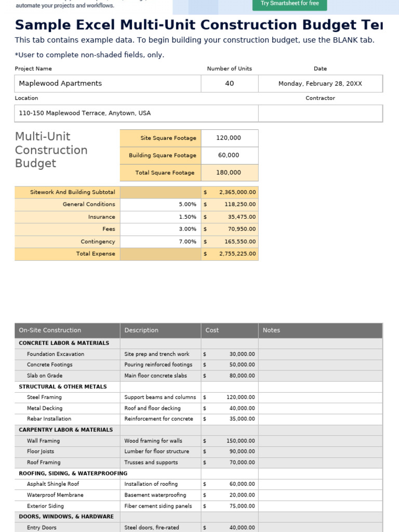This screenshot has height=532, width=399.
Task: Select the Steel Framing cost 120,000.00
Action: coord(230,397)
